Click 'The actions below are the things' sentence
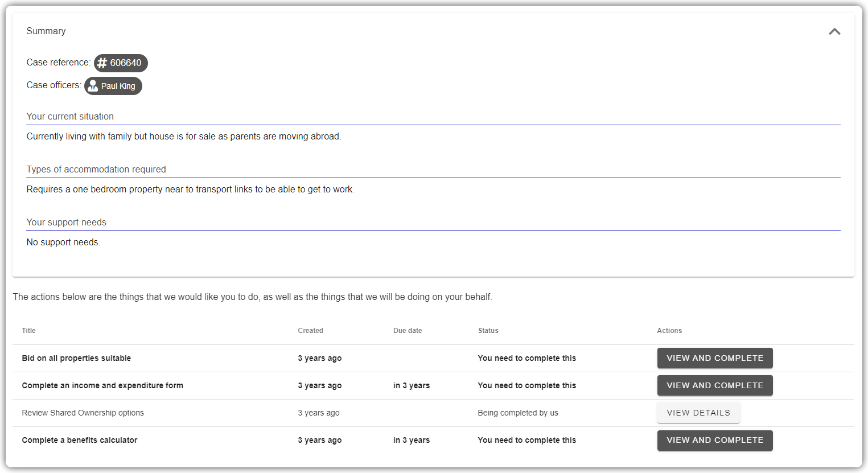Viewport: 868px width, 473px height. pos(253,297)
